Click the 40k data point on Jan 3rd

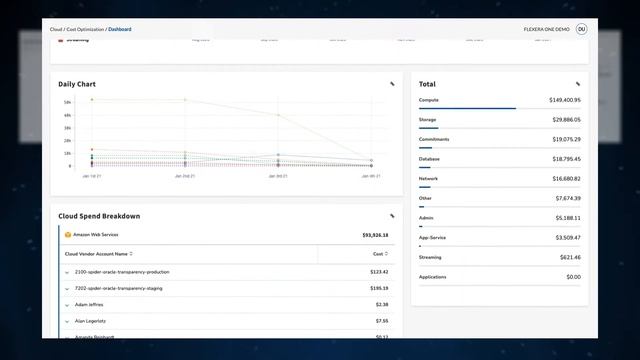coord(278,115)
